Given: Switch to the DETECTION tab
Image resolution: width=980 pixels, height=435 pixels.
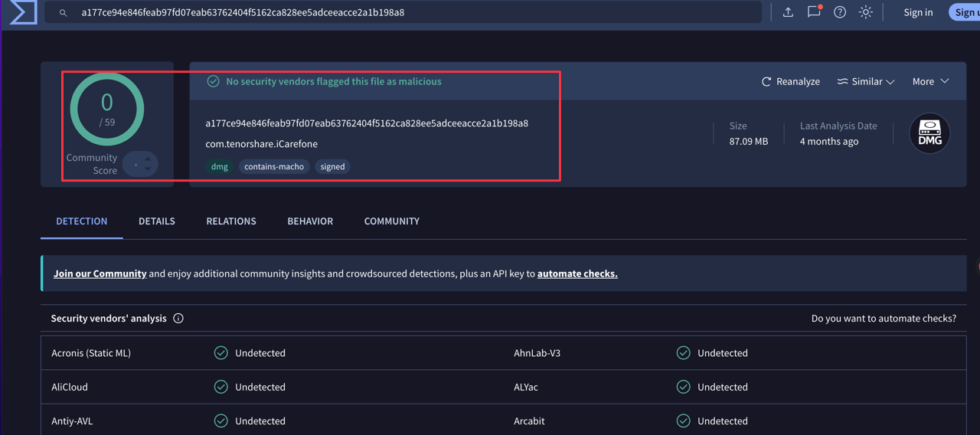Looking at the screenshot, I should coord(82,221).
